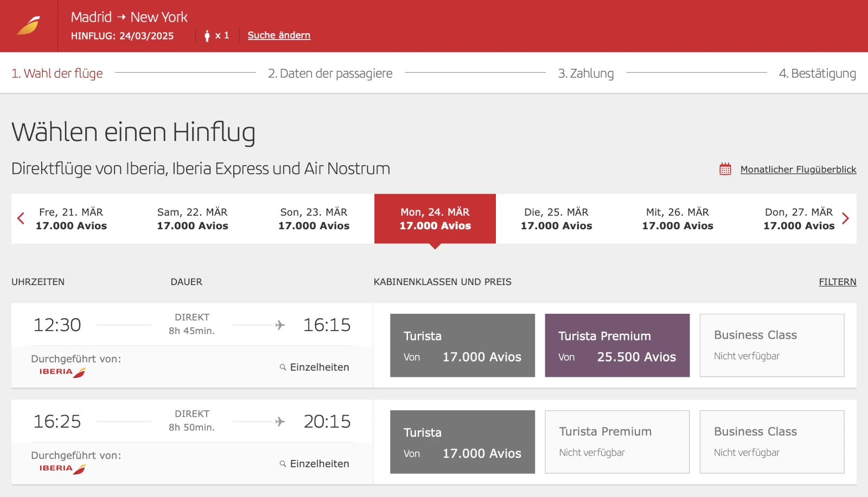
Task: Select Sam, 22. MÄR date tab
Action: [193, 219]
